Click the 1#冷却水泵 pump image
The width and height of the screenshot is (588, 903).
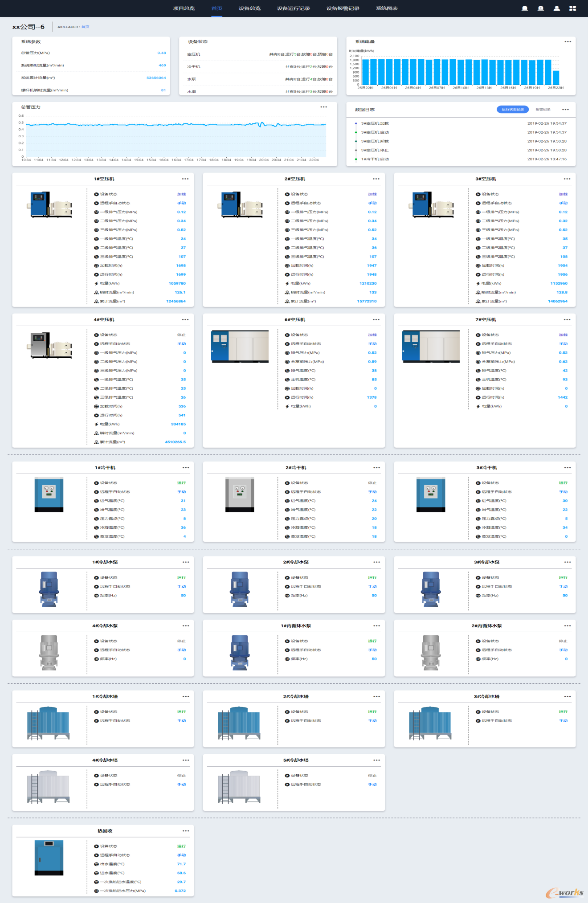coord(49,589)
